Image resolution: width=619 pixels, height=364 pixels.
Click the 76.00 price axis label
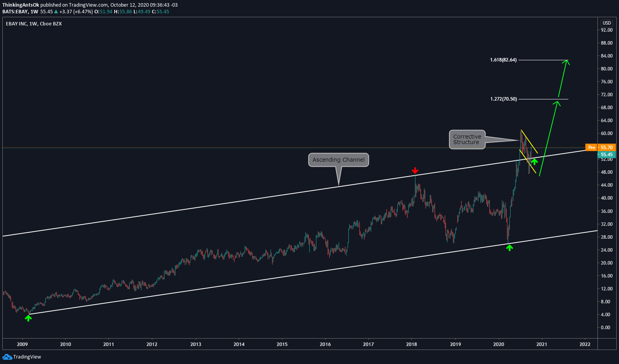(606, 82)
